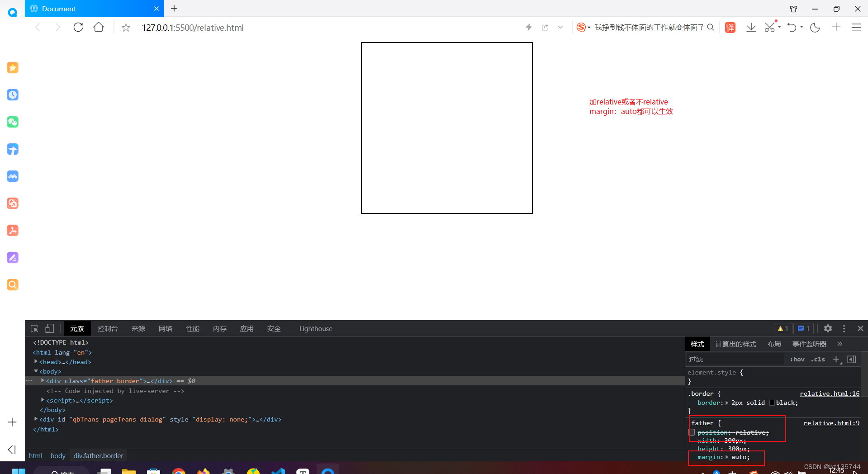Switch to the 控制台 console tab
868x474 pixels.
pos(108,329)
